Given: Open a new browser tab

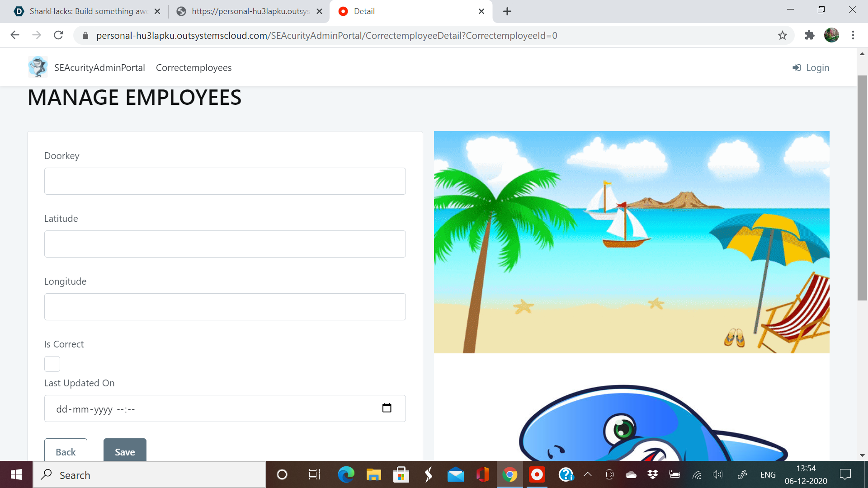Looking at the screenshot, I should click(x=507, y=11).
